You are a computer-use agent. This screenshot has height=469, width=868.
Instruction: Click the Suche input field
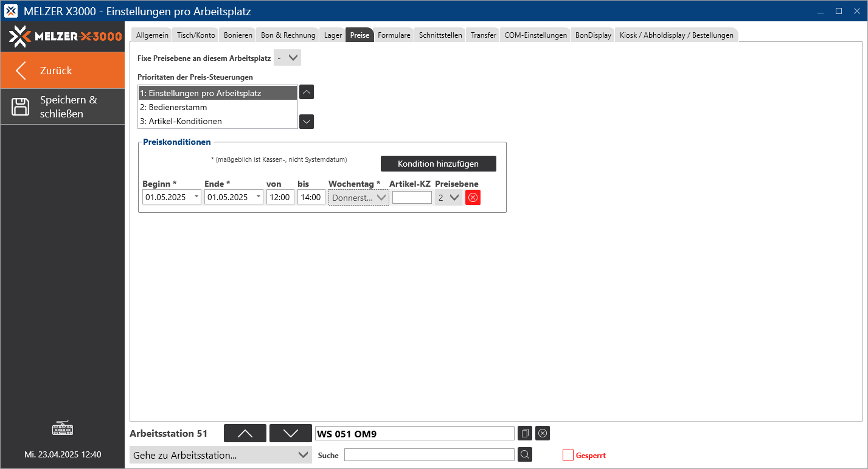pos(429,455)
